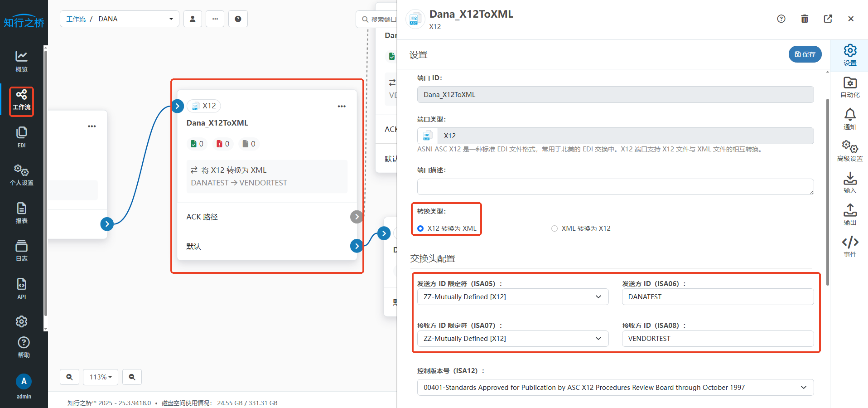The width and height of the screenshot is (868, 408).
Task: Open the 113% zoom level dropdown
Action: coord(101,377)
